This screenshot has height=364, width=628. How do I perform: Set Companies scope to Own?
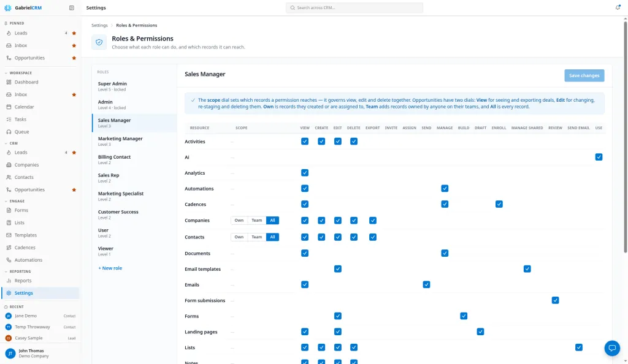click(239, 221)
